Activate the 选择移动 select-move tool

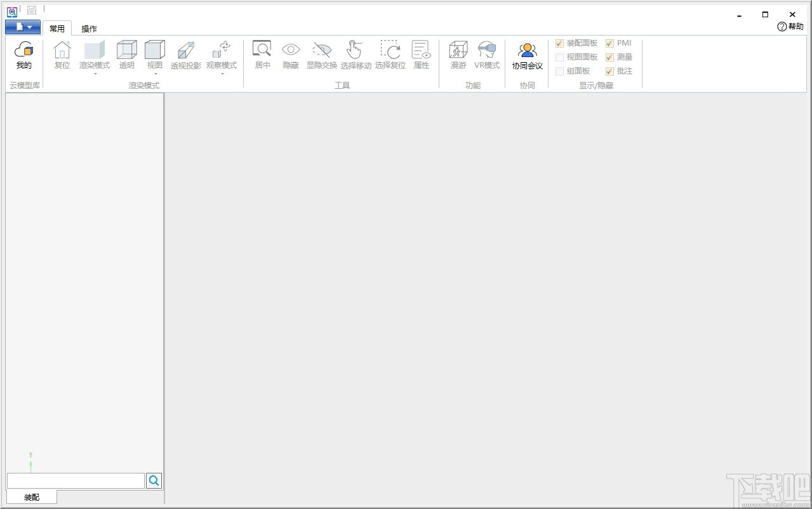tap(356, 55)
